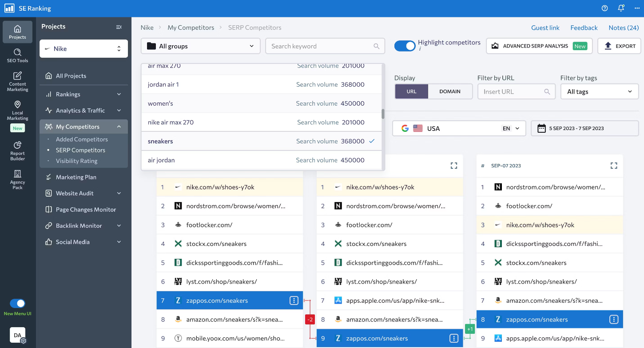The image size is (644, 348).
Task: Open options menu for zappos.com rank 9
Action: 453,338
